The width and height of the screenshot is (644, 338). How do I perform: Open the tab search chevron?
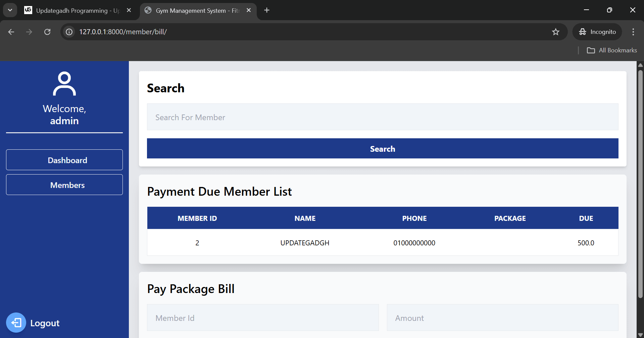(x=10, y=10)
